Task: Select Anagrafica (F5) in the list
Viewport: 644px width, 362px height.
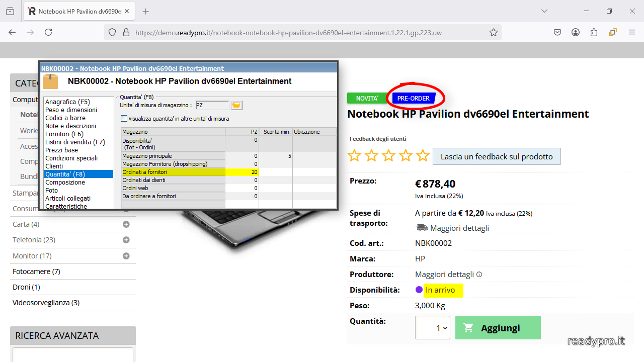Action: 67,102
